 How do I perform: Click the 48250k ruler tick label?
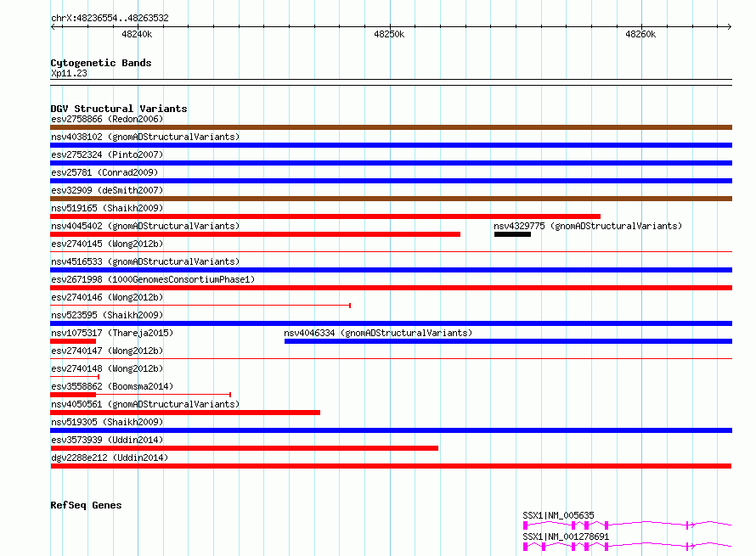(x=389, y=34)
